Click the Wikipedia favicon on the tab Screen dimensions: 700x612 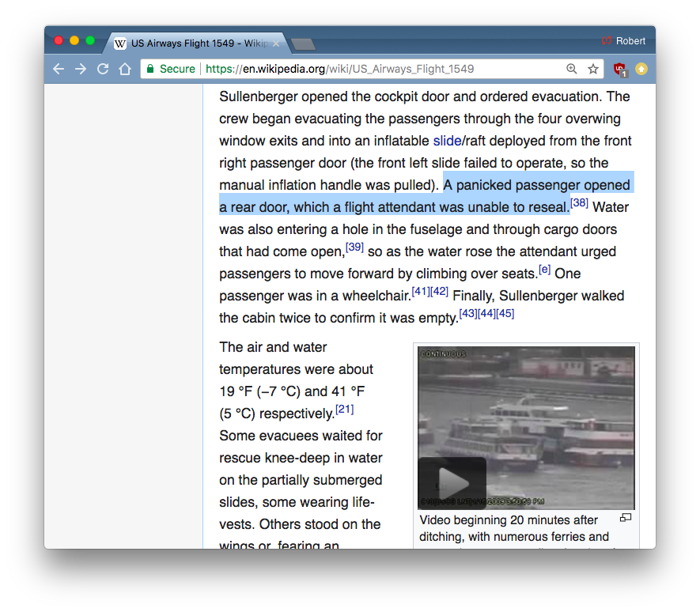coord(120,43)
